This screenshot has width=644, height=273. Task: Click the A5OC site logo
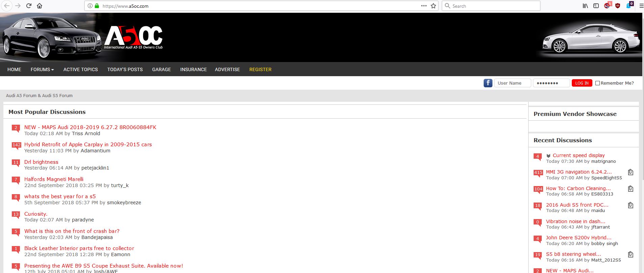click(134, 37)
